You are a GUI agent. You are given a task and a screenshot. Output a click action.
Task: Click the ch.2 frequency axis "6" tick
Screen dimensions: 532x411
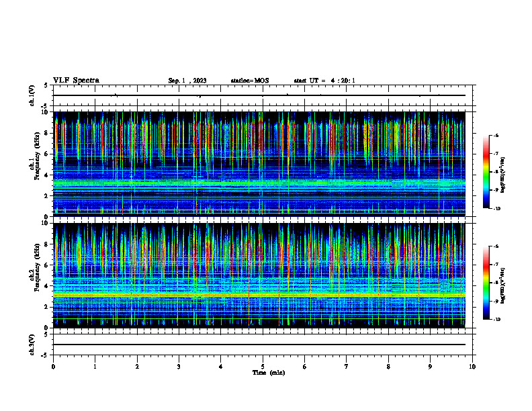coord(47,265)
